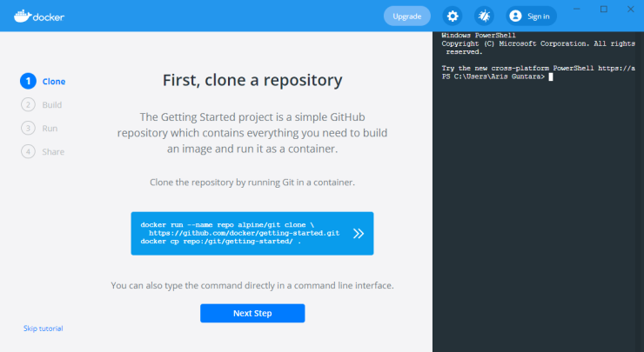Open the Build step label

pyautogui.click(x=51, y=104)
